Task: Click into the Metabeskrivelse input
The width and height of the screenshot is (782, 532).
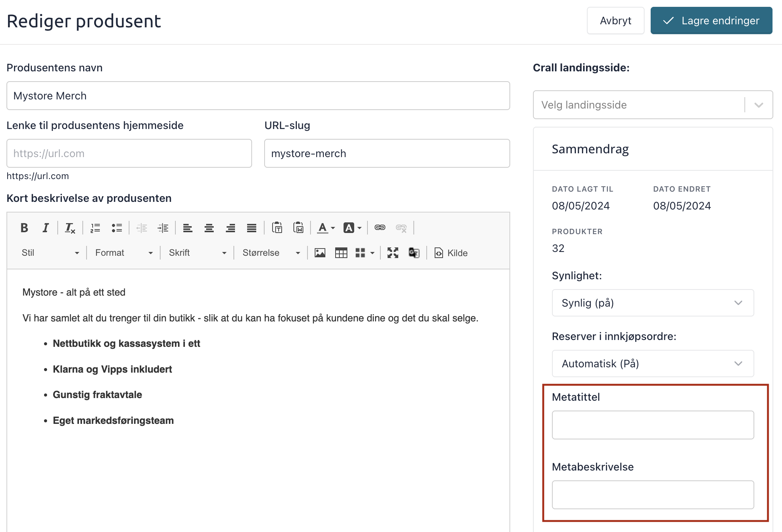Action: [x=653, y=495]
